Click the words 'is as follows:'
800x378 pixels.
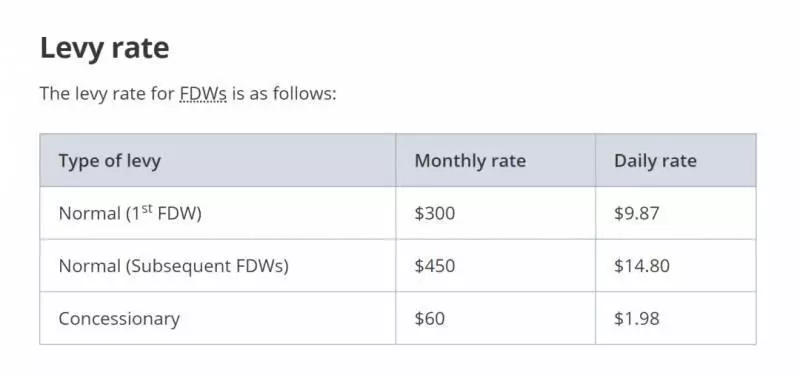284,94
